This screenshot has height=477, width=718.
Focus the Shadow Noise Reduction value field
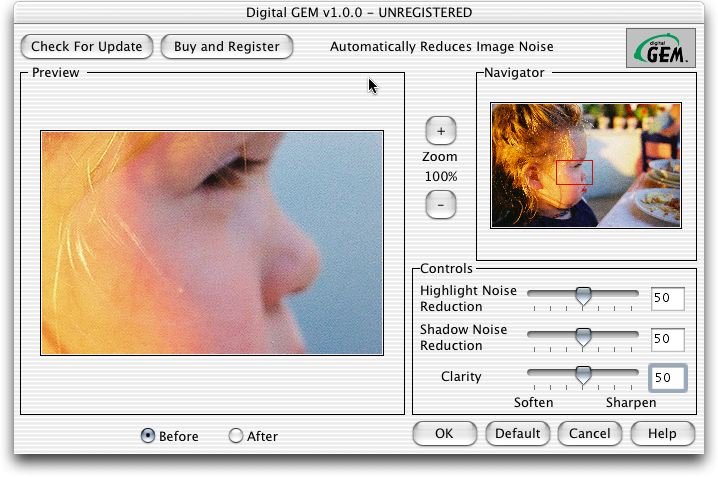click(x=668, y=339)
